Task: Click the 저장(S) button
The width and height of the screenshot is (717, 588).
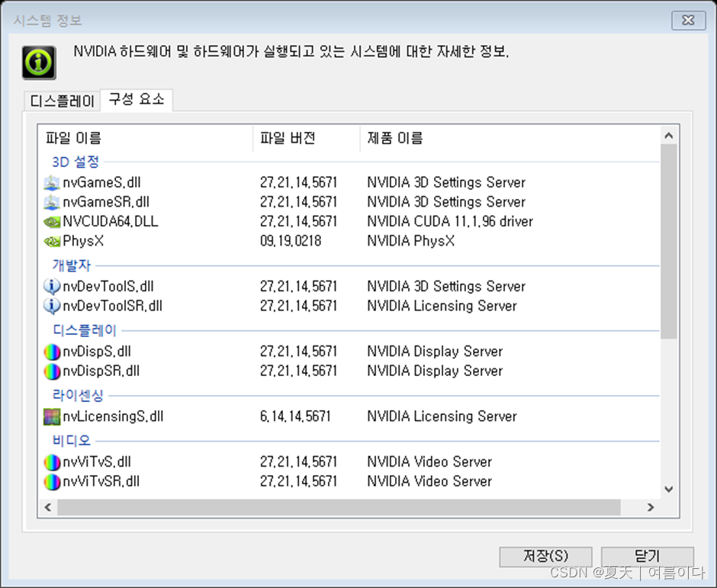Action: 545,556
